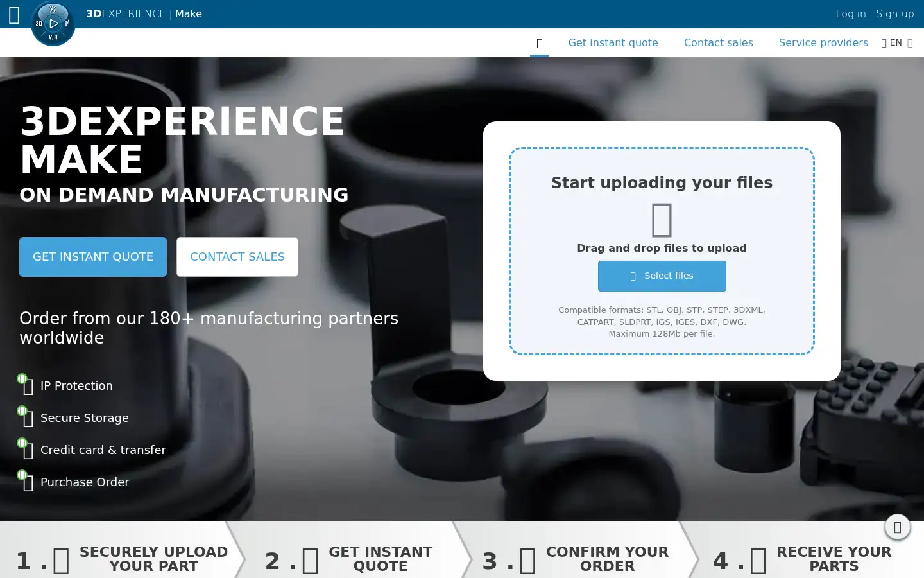Click the Select files button
The width and height of the screenshot is (924, 578).
pos(662,276)
